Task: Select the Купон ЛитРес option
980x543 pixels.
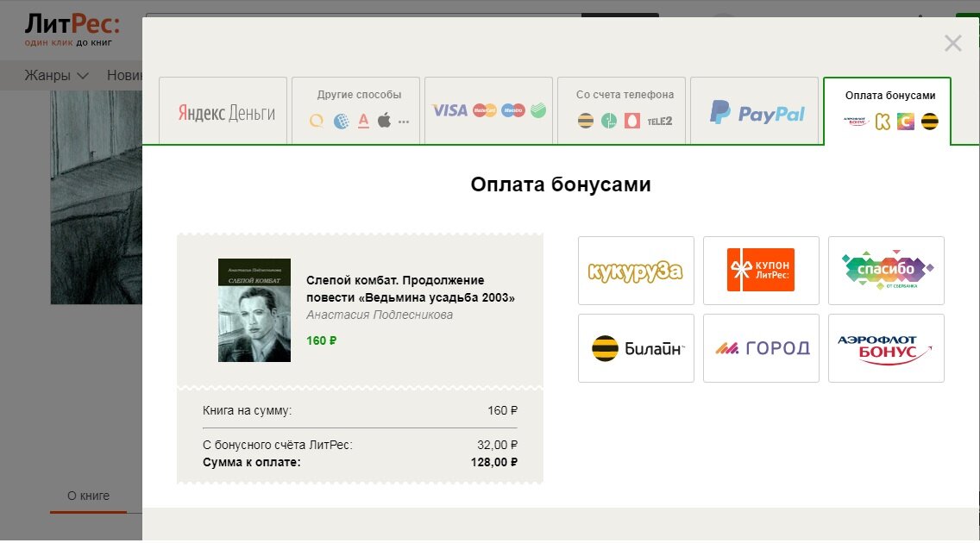Action: (761, 270)
